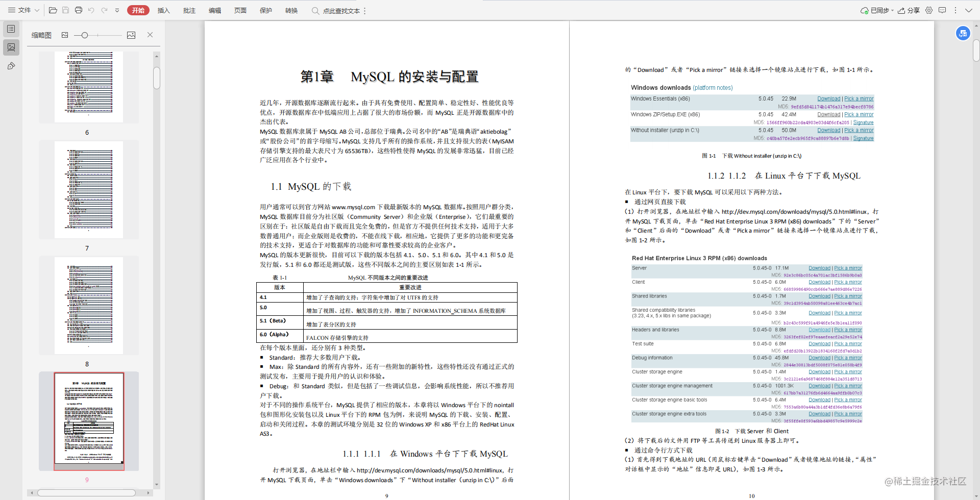Click Pick a mirror for Debug information
Viewport: 980px width, 500px height.
(x=848, y=358)
